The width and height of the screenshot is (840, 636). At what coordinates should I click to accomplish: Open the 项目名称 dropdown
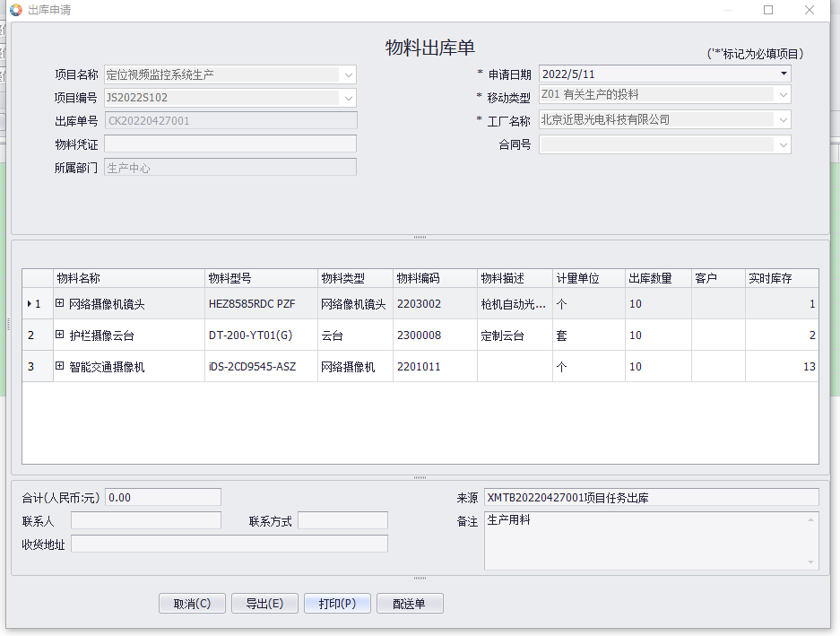[348, 74]
